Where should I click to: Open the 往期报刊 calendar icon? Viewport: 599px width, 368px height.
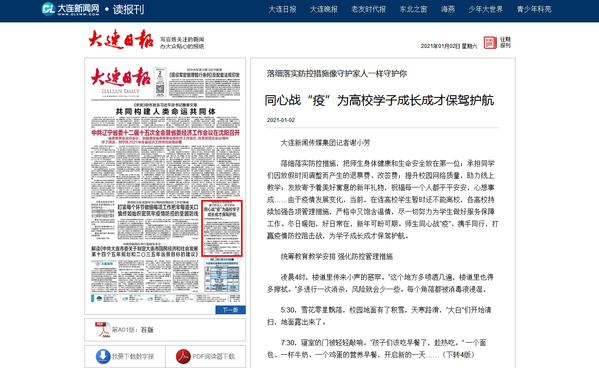490,42
